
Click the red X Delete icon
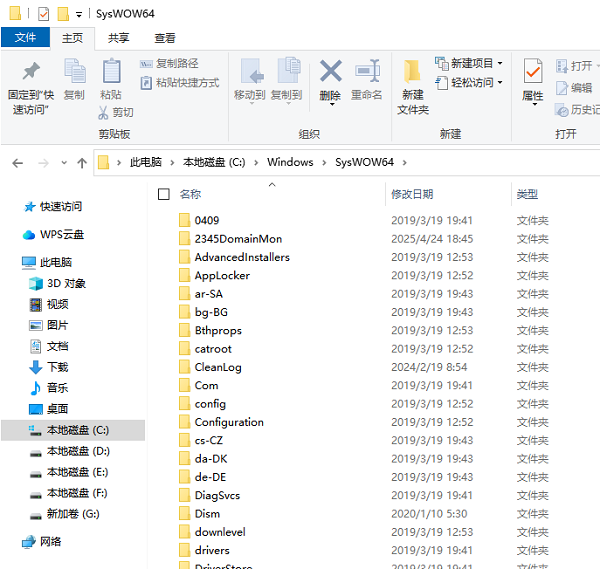[331, 71]
